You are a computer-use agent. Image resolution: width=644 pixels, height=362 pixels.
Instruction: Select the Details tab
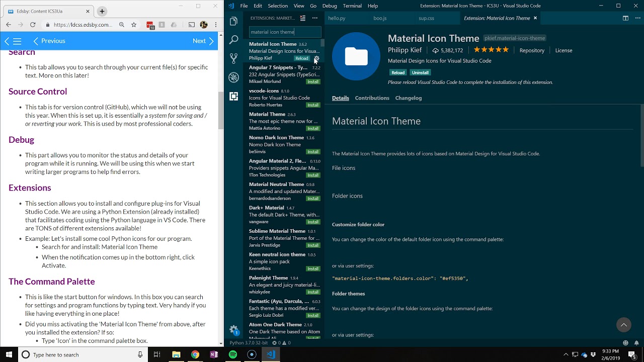click(x=341, y=98)
